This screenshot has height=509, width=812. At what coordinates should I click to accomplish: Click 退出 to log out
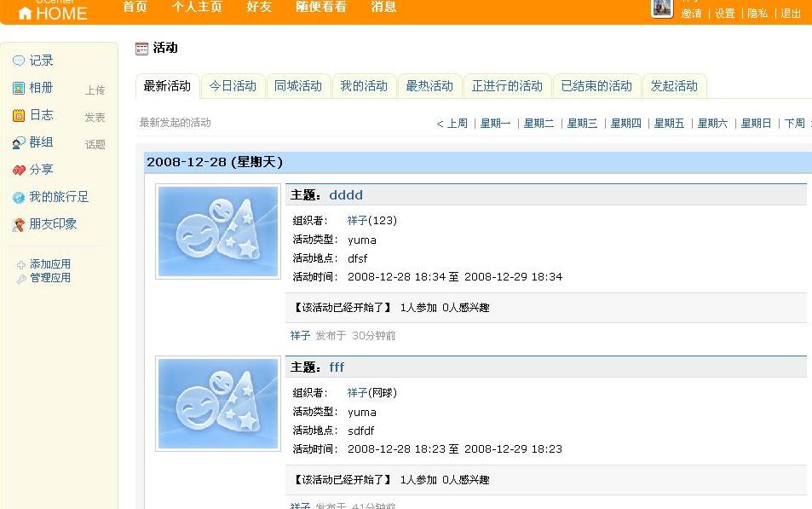(790, 14)
